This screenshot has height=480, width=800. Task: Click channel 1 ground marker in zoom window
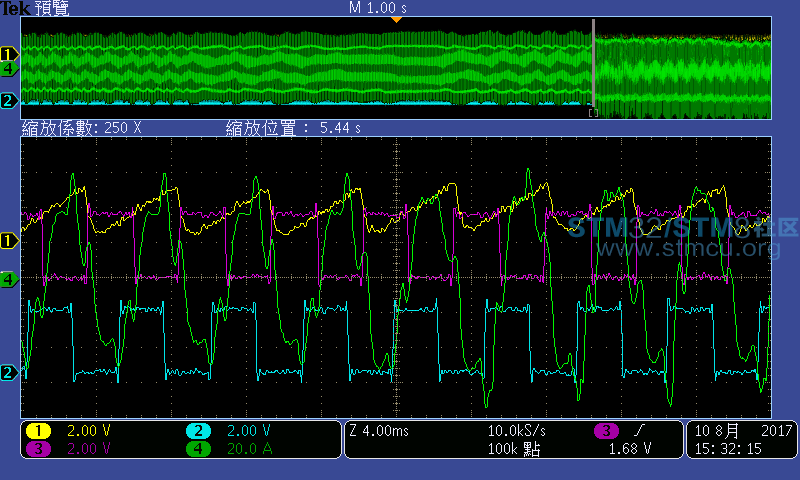click(9, 240)
